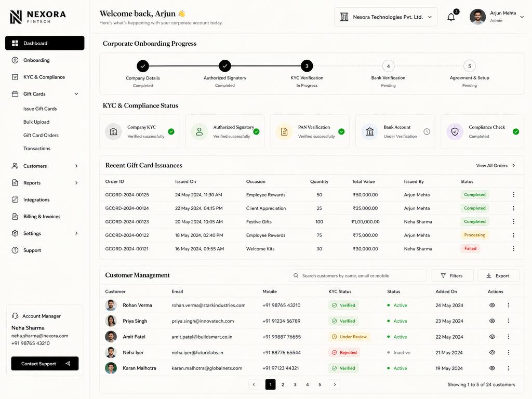Expand the Settings sidebar chevron

76,233
